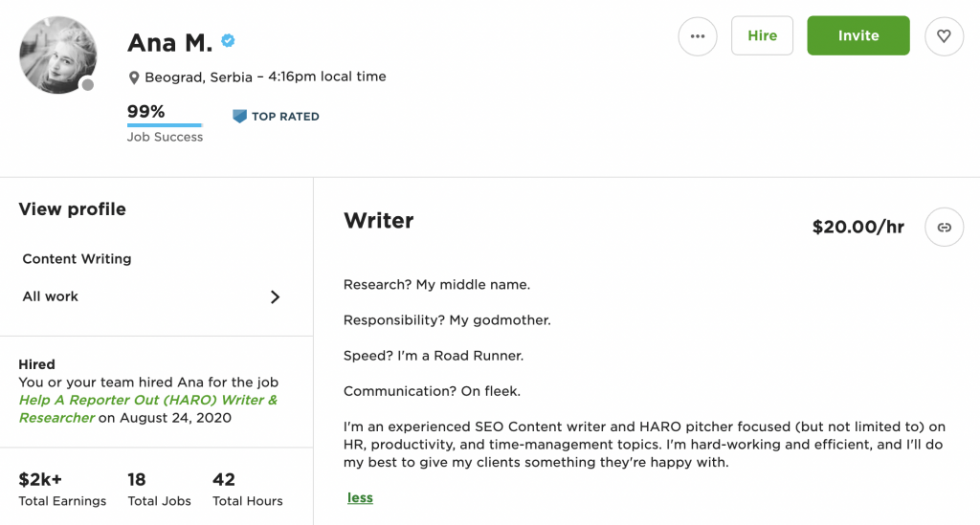Copy profile link using chain icon
This screenshot has height=525, width=980.
coord(944,228)
